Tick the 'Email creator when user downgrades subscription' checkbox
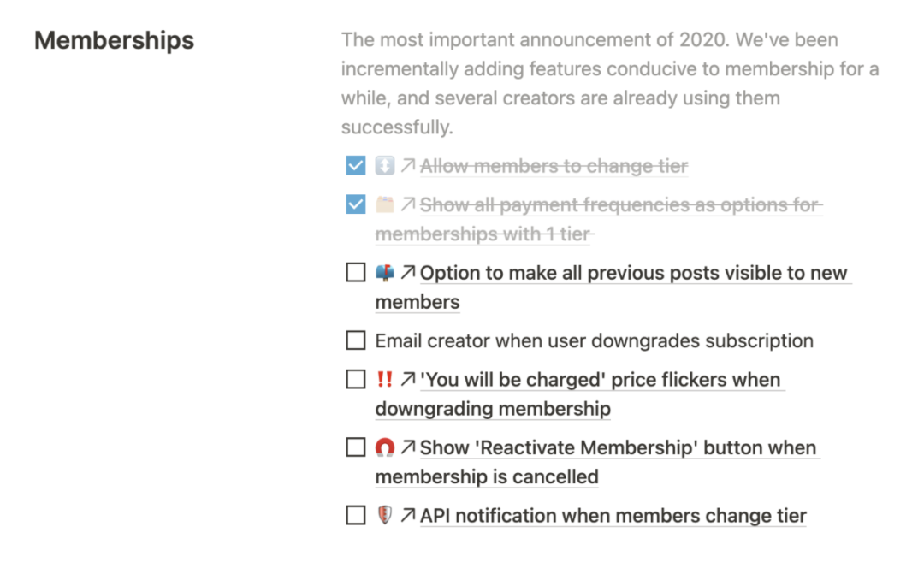The height and width of the screenshot is (568, 924). point(356,340)
